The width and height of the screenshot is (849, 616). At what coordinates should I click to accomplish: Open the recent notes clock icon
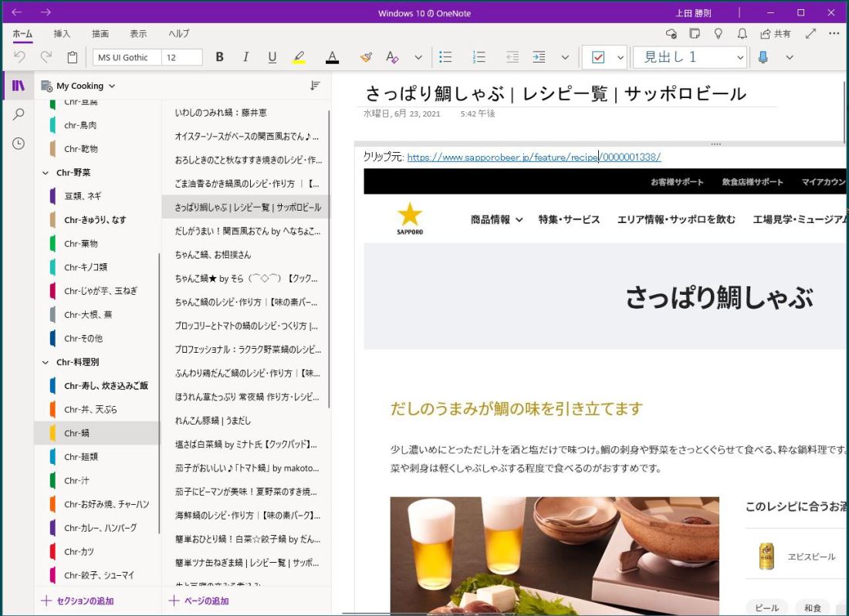pyautogui.click(x=19, y=144)
